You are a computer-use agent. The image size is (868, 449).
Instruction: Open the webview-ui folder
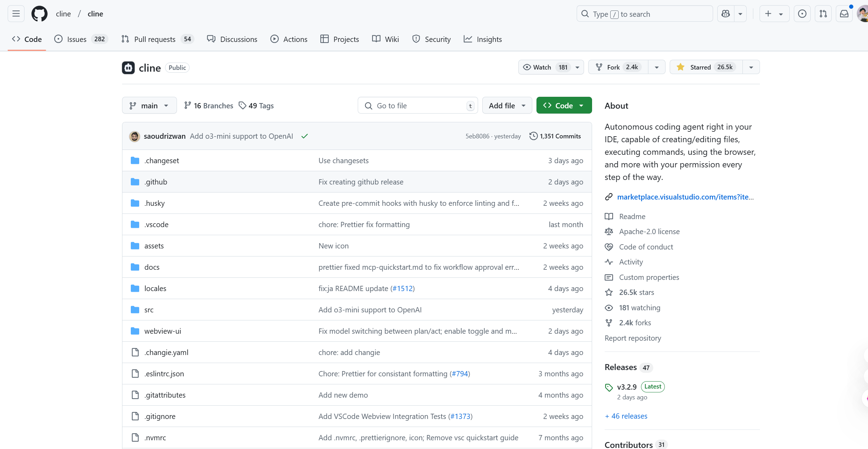163,331
